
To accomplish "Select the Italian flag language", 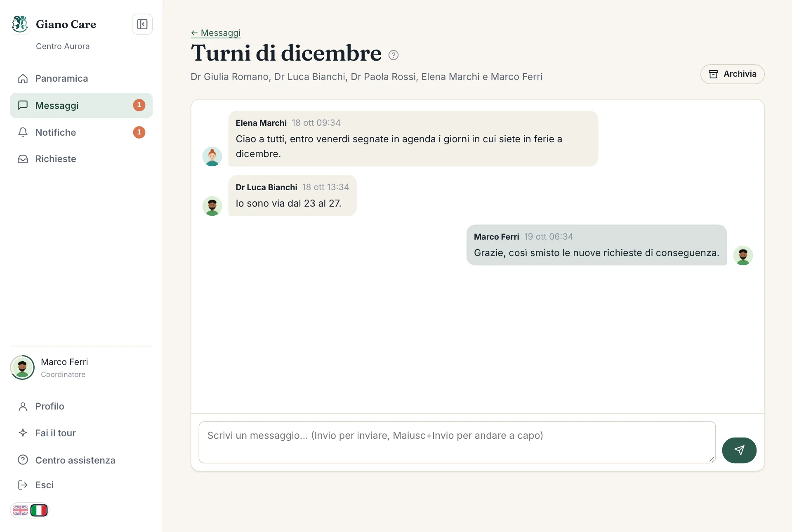I will click(x=39, y=511).
